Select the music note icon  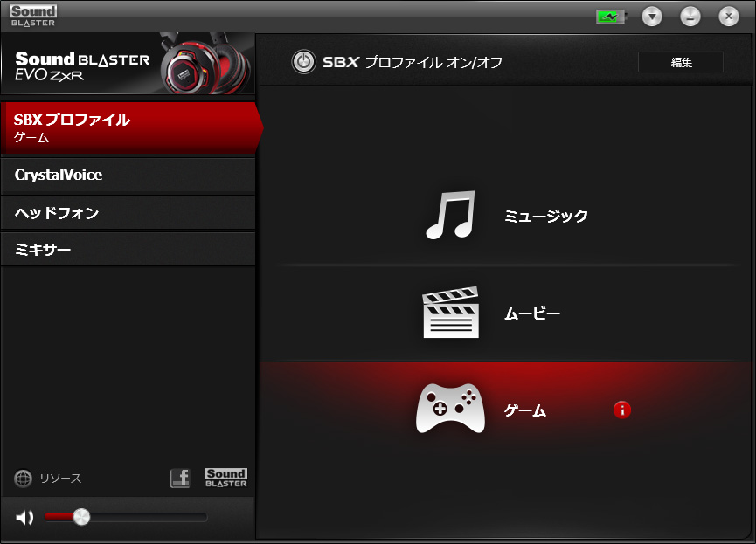click(x=451, y=215)
